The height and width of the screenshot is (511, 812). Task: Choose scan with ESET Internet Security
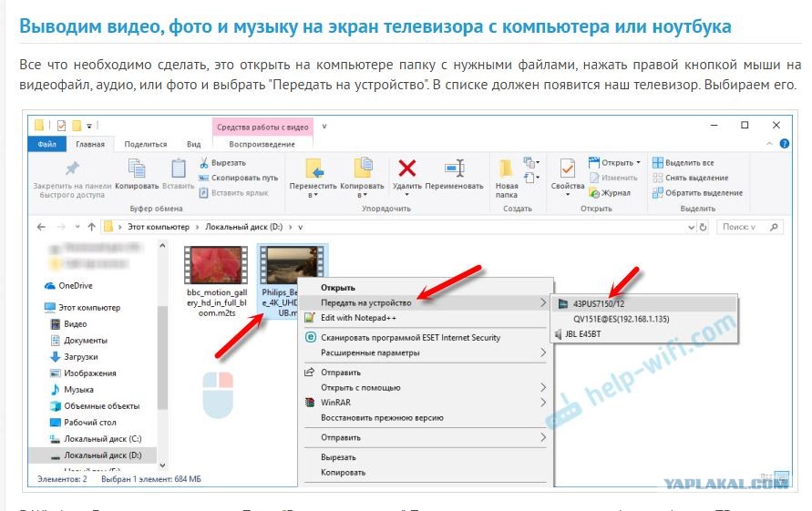tap(425, 338)
